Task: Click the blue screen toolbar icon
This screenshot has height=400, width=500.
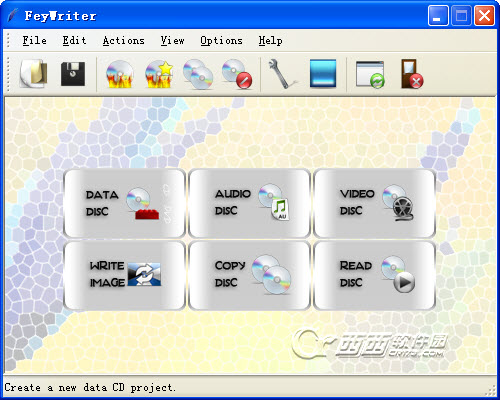Action: [x=323, y=73]
